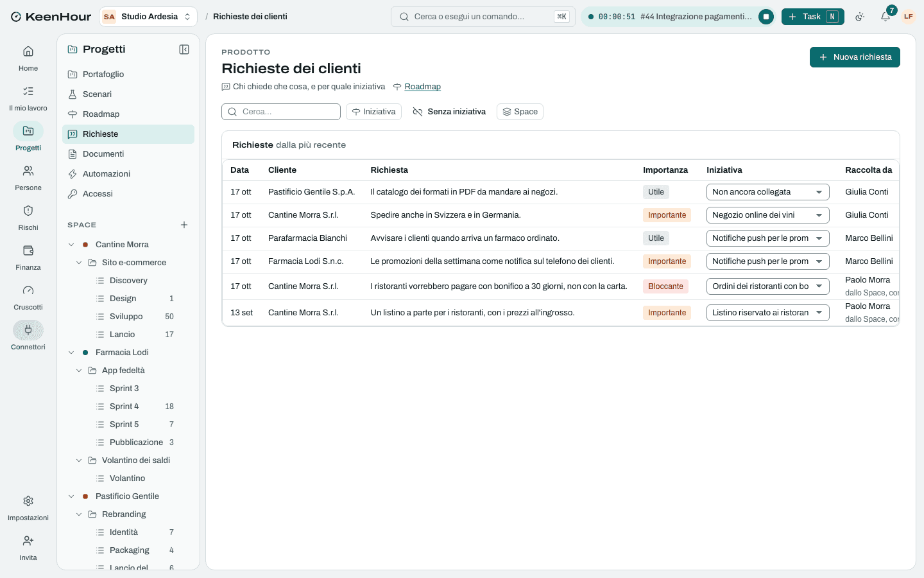The width and height of the screenshot is (924, 578).
Task: Open Scenari in the sidebar
Action: (x=128, y=94)
